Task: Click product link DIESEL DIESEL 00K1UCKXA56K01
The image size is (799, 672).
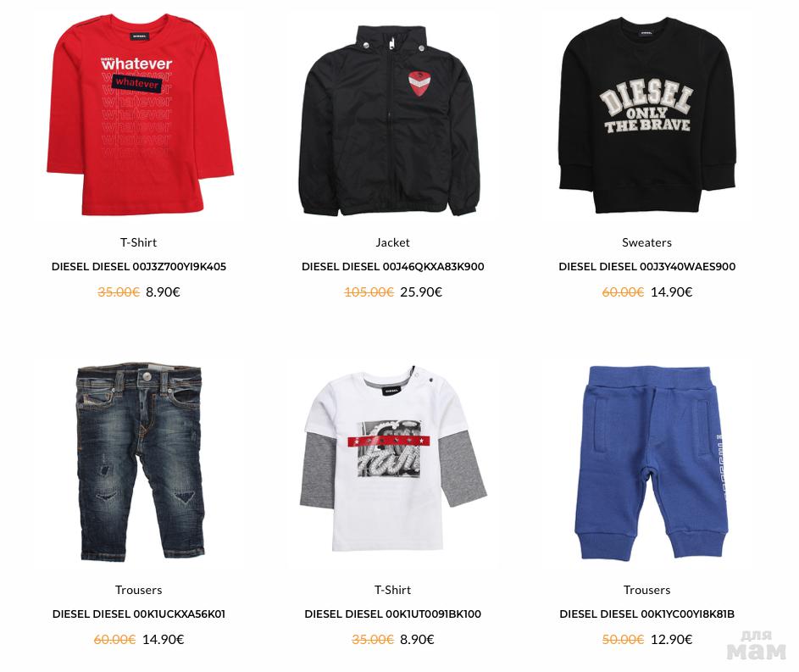Action: click(x=139, y=614)
